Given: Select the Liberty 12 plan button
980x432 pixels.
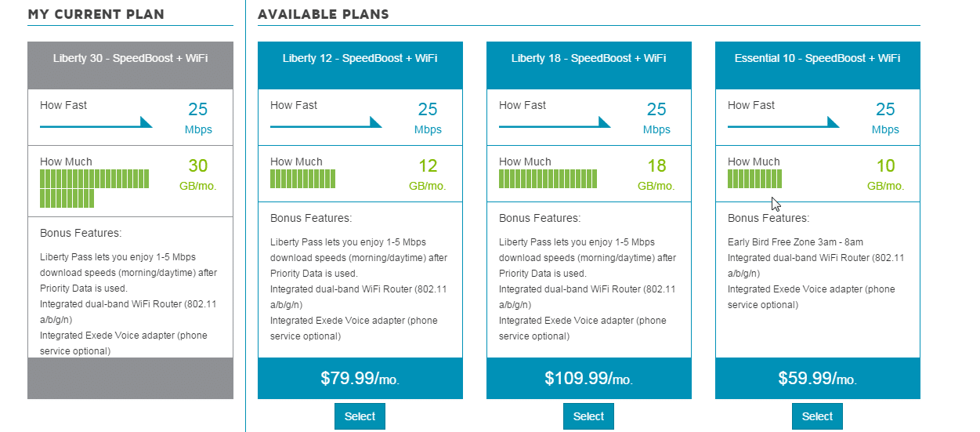Looking at the screenshot, I should (x=360, y=416).
